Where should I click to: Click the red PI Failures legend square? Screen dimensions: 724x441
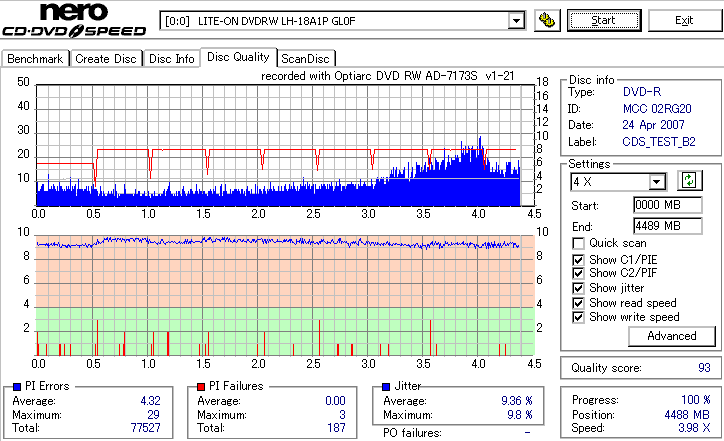201,387
